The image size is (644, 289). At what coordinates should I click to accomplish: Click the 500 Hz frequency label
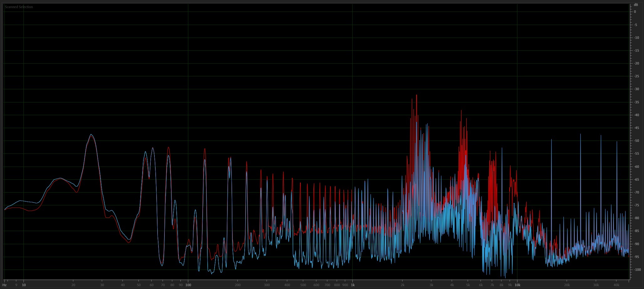(303, 285)
